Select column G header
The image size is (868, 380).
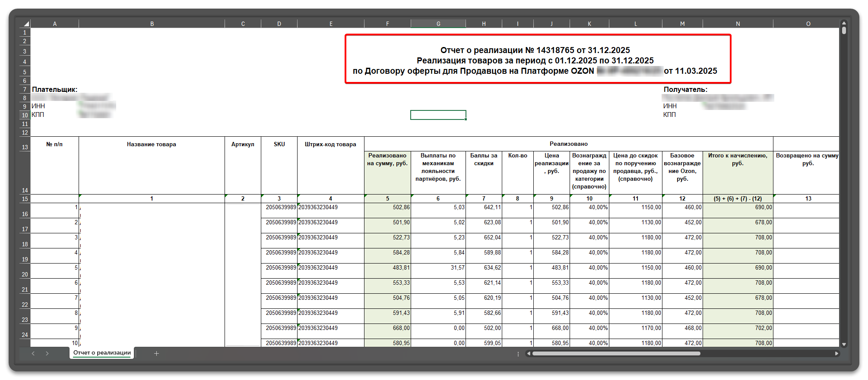click(438, 24)
